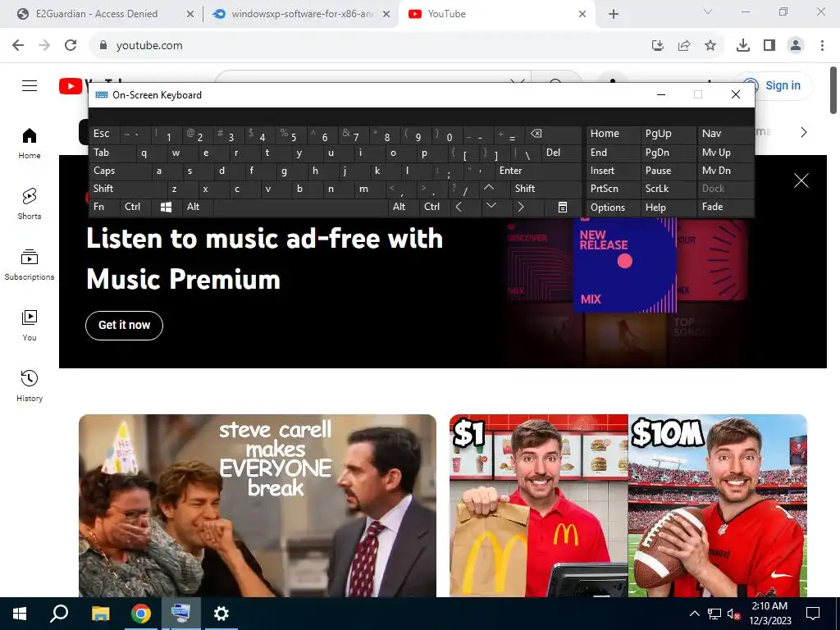Viewport: 840px width, 630px height.
Task: Toggle Caps key on On-Screen Keyboard
Action: 120,171
